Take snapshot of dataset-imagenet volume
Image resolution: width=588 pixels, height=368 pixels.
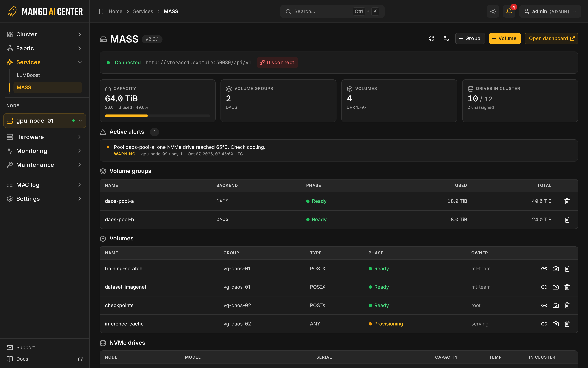point(556,287)
